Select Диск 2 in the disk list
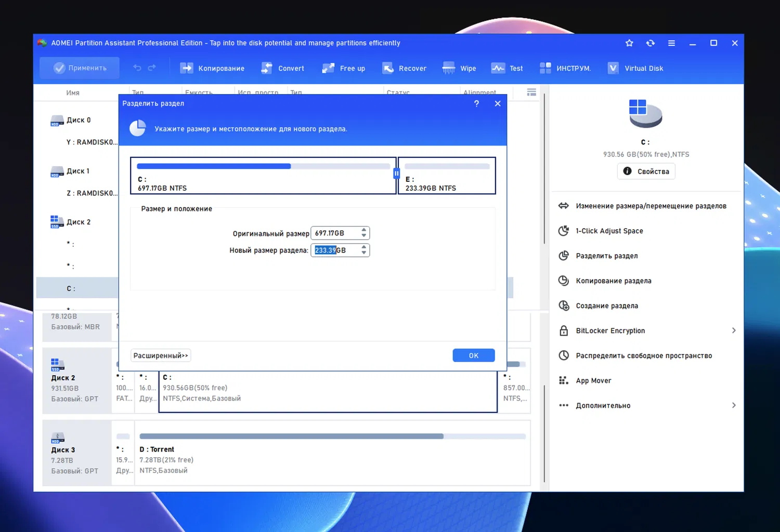Viewport: 780px width, 532px height. (x=79, y=222)
